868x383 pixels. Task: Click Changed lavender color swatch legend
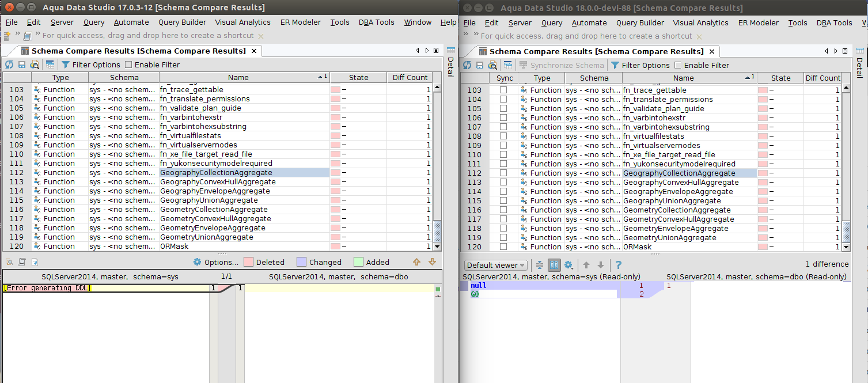pyautogui.click(x=302, y=262)
